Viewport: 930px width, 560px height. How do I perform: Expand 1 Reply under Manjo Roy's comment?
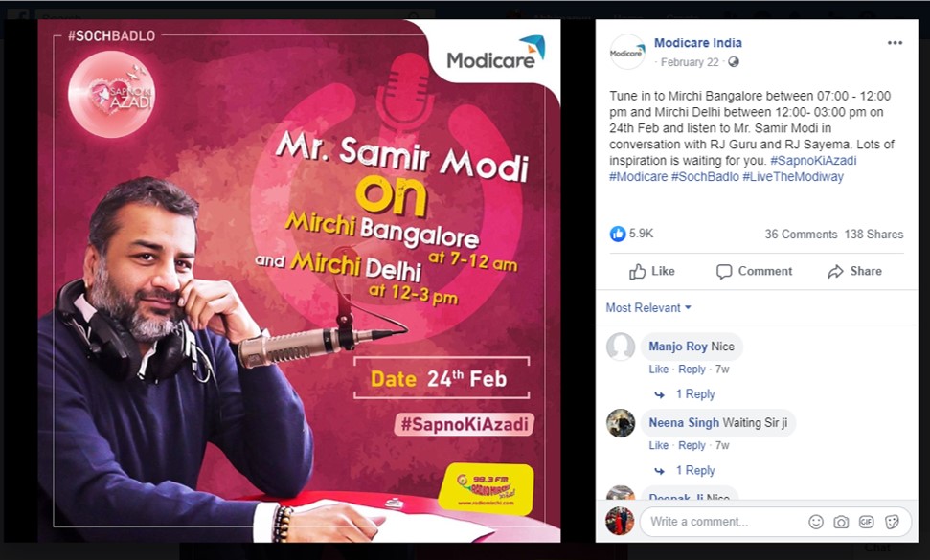pos(695,394)
